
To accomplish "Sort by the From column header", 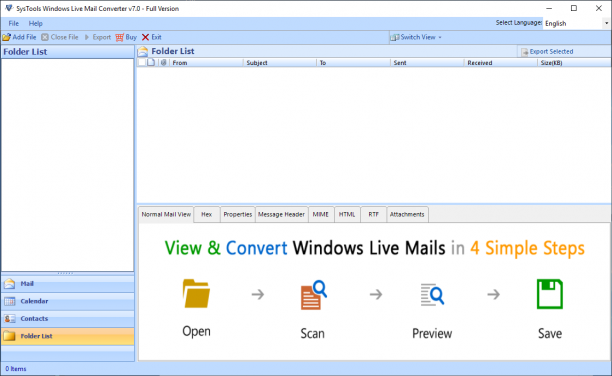I will click(x=206, y=62).
